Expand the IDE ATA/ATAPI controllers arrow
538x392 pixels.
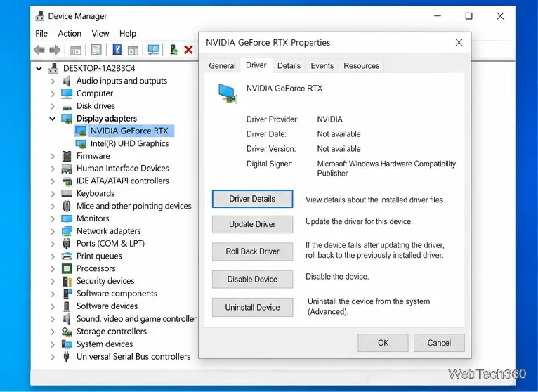(53, 181)
